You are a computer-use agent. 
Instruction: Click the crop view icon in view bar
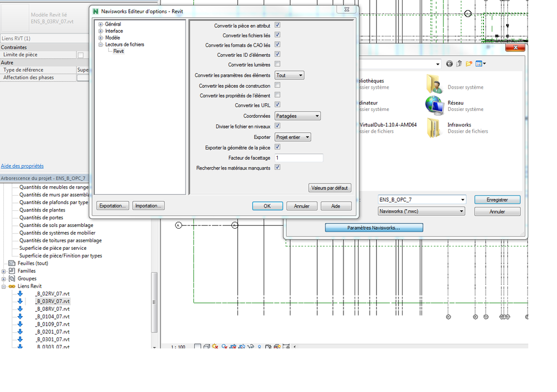point(233,346)
